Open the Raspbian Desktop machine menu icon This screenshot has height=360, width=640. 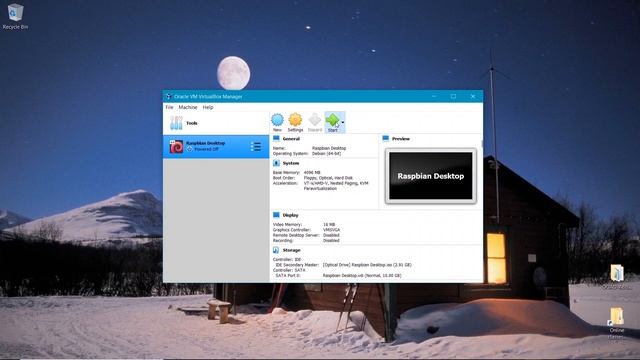pos(256,147)
